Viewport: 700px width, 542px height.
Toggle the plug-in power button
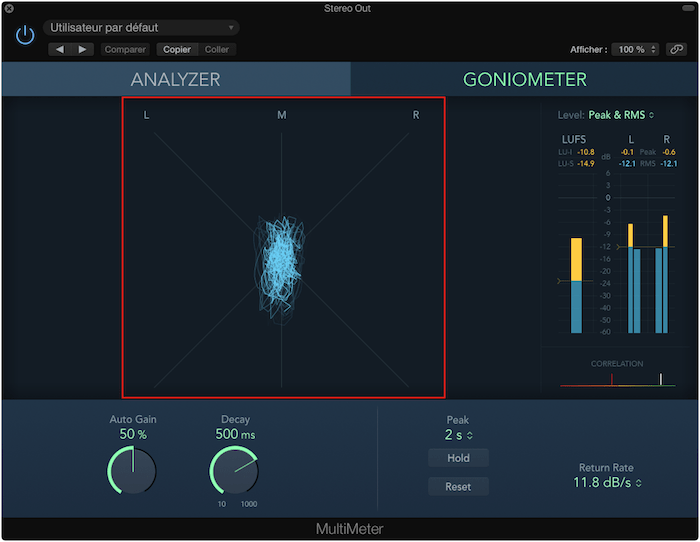[x=25, y=36]
